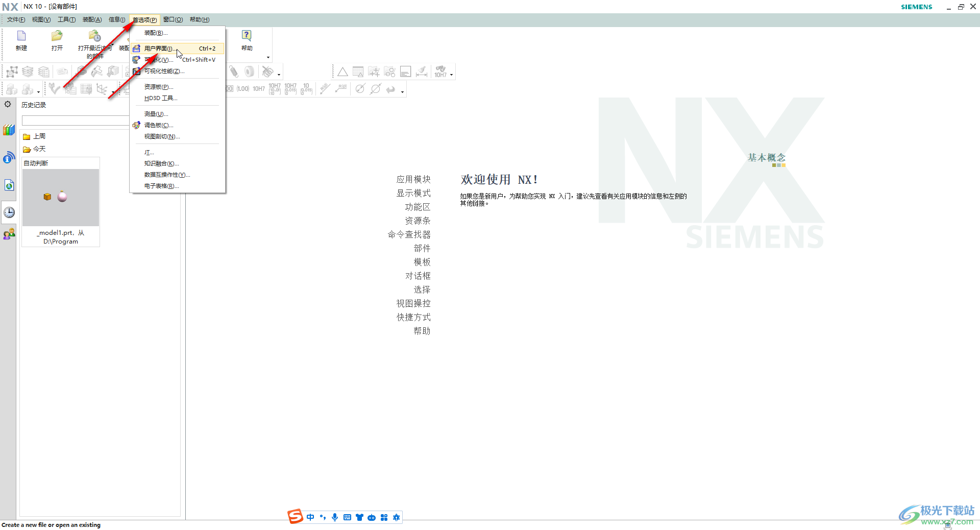Open the web browser tab in resource bar
The image size is (980, 530).
coord(9,185)
